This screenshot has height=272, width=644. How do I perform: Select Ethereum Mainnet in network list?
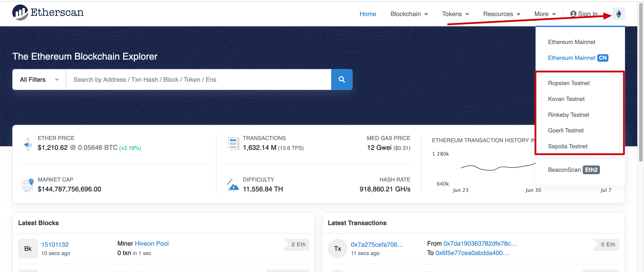[572, 42]
